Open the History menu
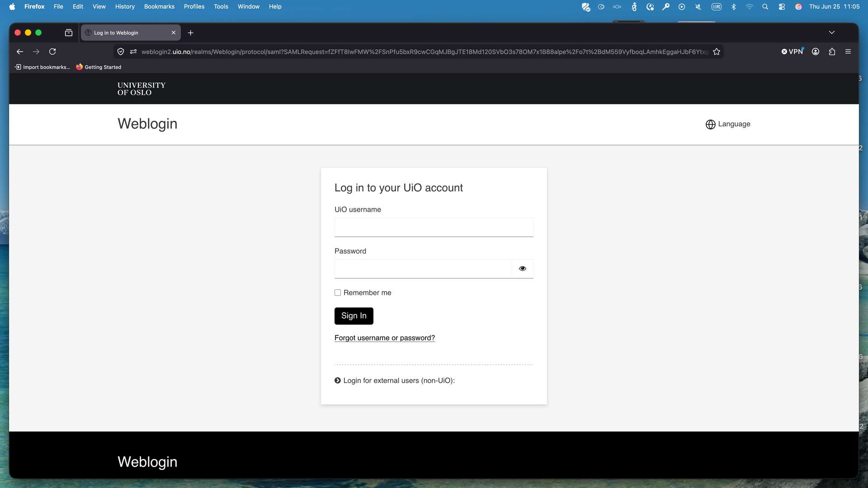The height and width of the screenshot is (488, 868). tap(125, 7)
